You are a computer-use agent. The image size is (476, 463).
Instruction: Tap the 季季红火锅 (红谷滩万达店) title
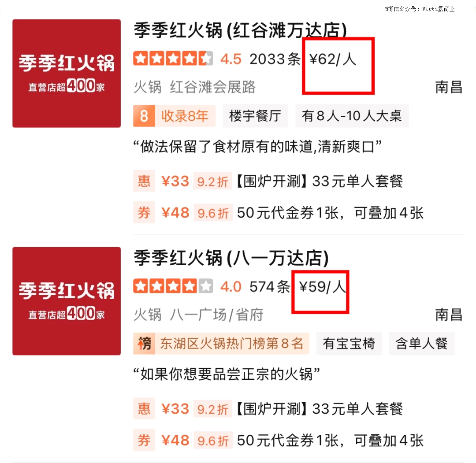(240, 30)
